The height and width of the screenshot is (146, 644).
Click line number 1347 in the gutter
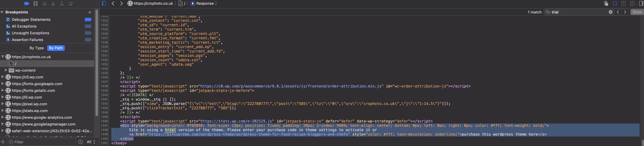104,125
